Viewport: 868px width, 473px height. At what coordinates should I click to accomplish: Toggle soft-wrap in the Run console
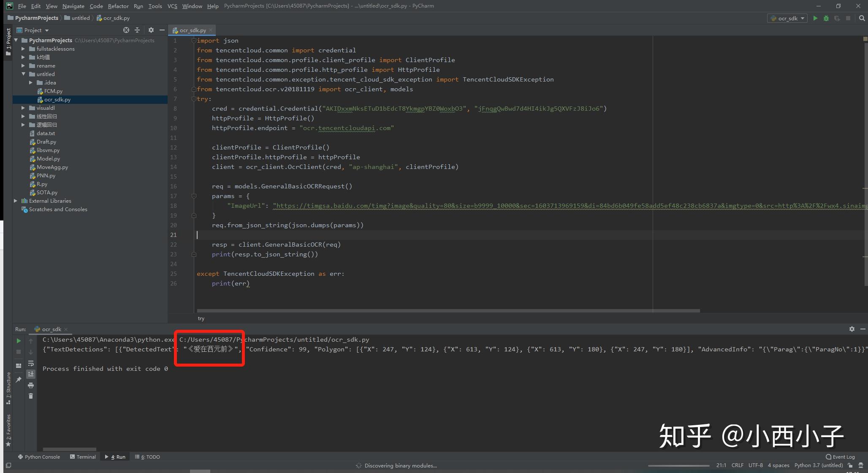pos(31,363)
